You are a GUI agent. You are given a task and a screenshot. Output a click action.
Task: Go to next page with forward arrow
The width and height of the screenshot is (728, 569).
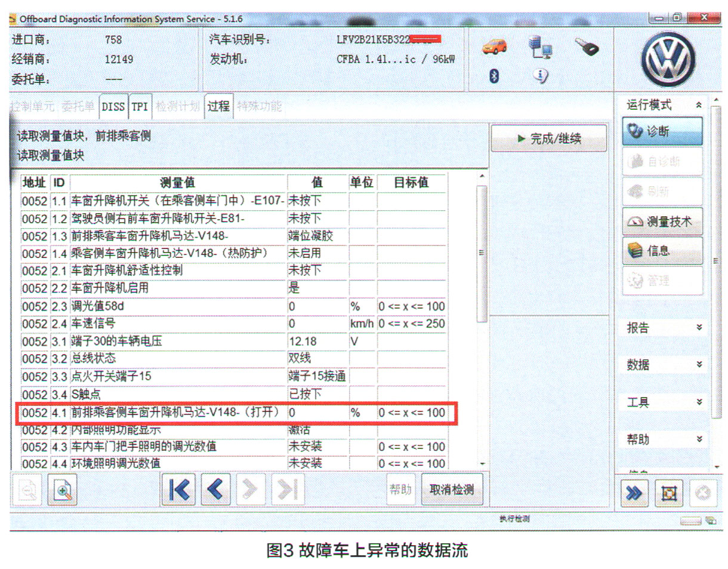pos(252,490)
